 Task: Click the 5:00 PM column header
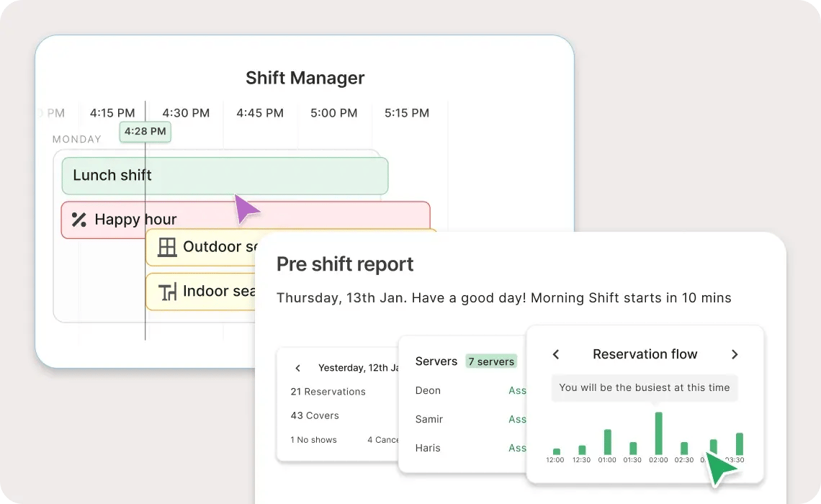(x=333, y=113)
